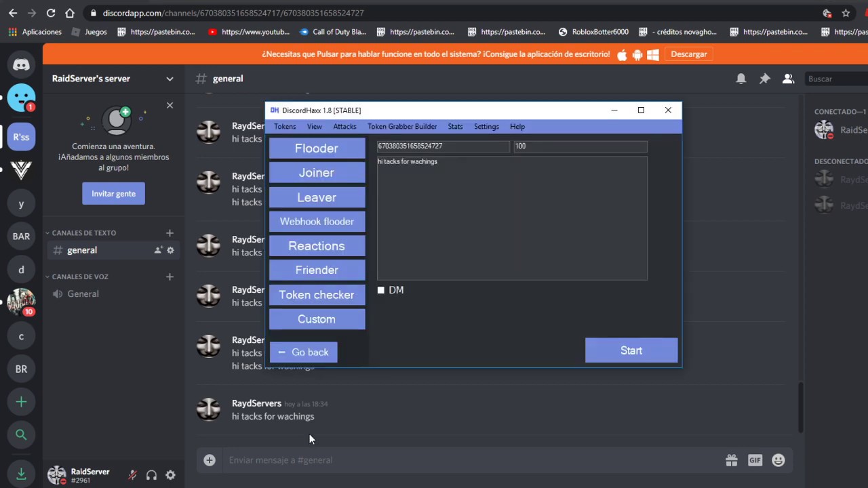868x488 pixels.
Task: Open emoji picker
Action: point(778,460)
